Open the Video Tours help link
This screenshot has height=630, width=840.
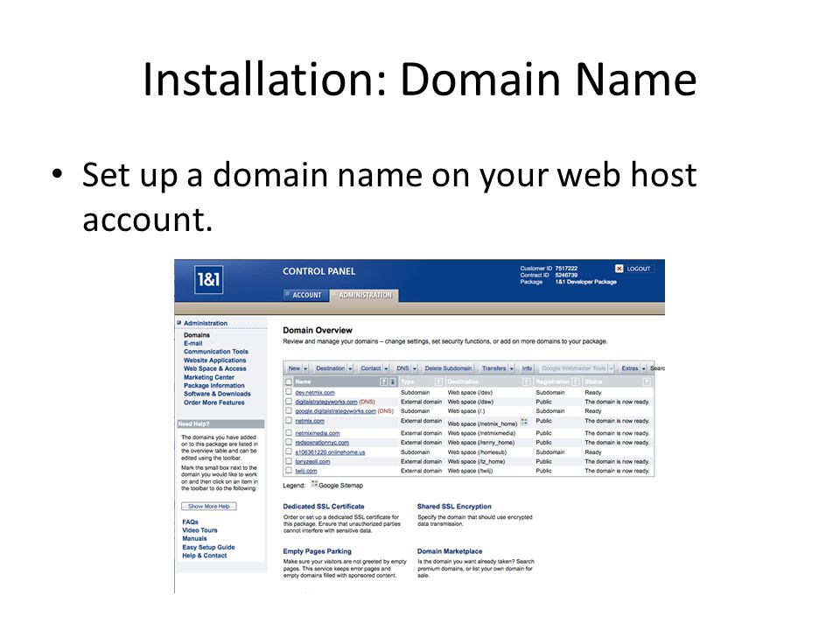(199, 530)
